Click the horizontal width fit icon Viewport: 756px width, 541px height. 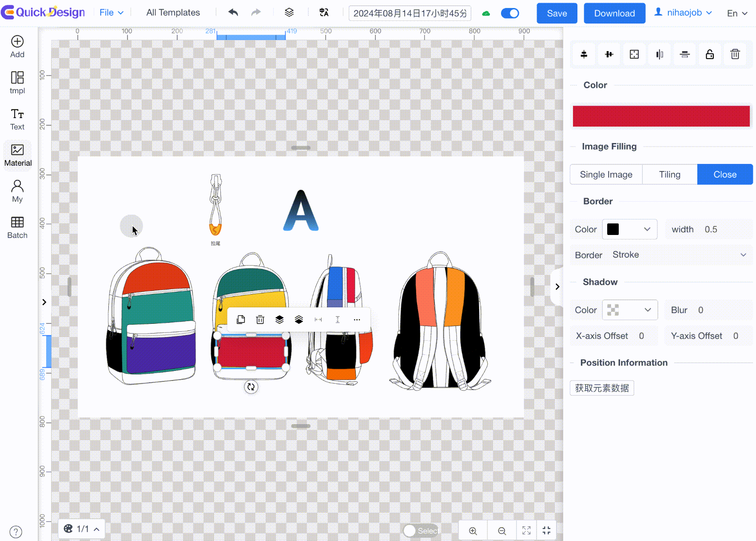[318, 319]
